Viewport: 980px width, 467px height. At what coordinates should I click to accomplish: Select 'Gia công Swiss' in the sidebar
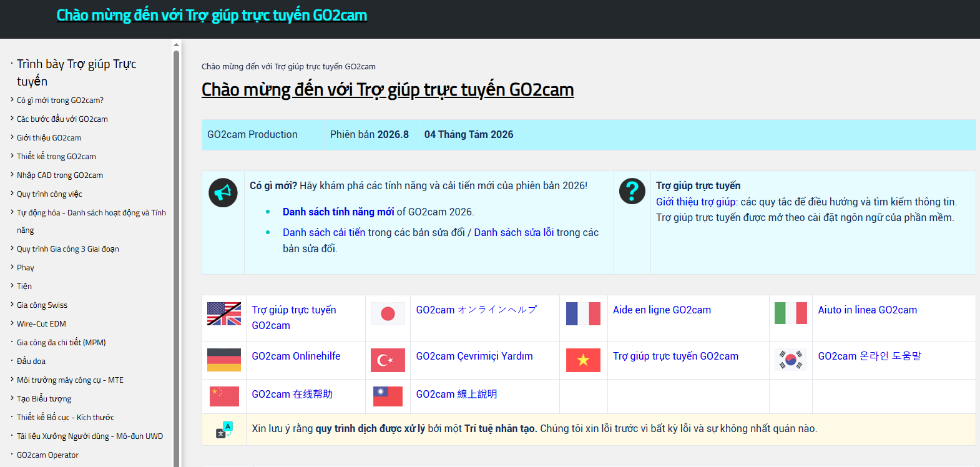[42, 305]
